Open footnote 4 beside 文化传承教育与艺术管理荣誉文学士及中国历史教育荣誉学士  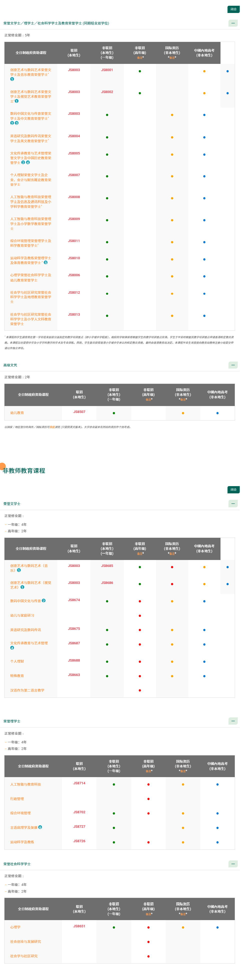pos(28,162)
